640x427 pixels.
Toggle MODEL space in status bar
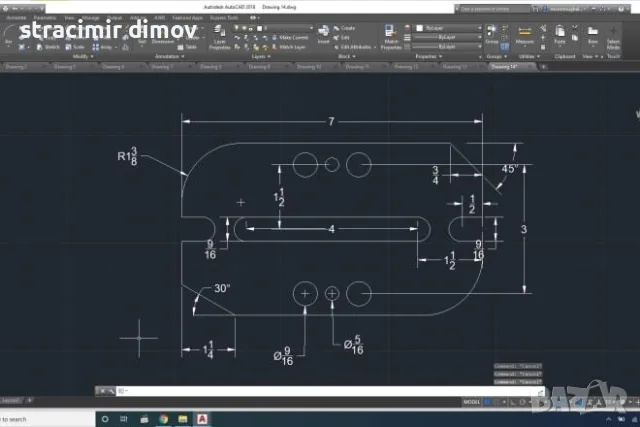point(471,402)
